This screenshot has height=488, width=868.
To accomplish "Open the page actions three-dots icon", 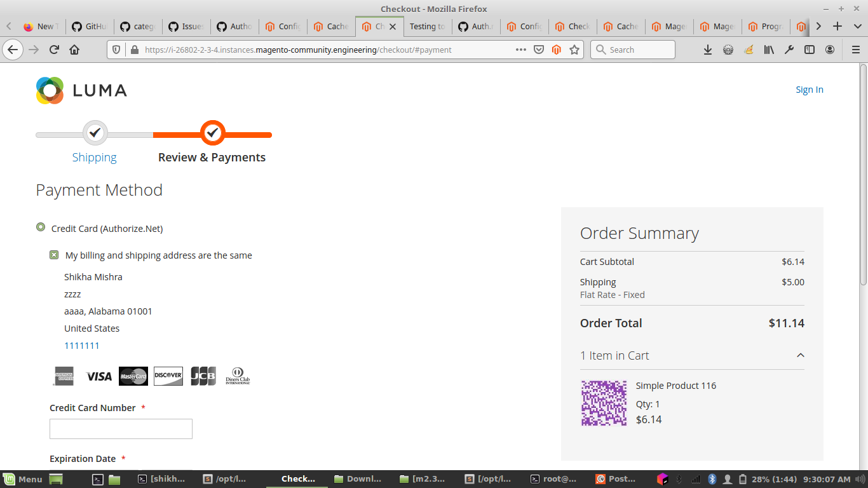I will point(521,50).
